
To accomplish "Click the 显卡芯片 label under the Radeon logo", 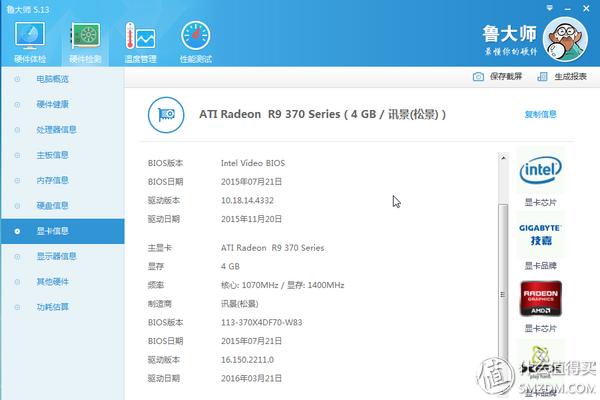I will (x=540, y=328).
